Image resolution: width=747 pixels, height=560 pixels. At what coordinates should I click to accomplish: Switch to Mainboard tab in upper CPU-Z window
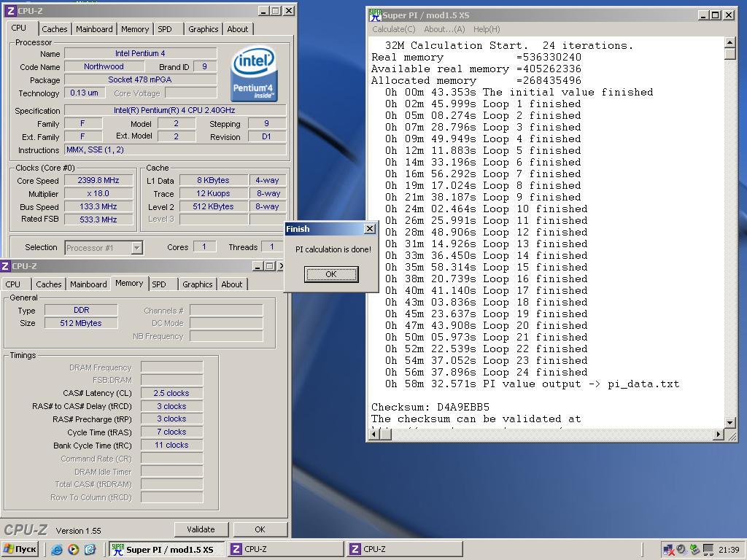click(x=94, y=29)
